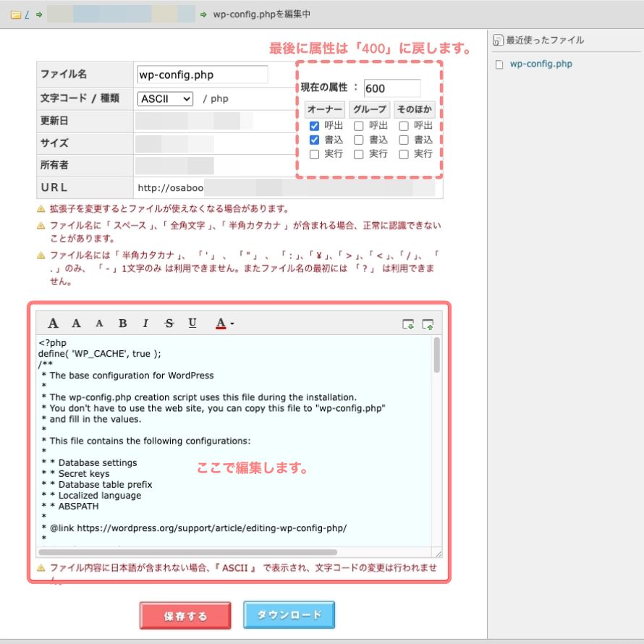Click the editor horizontal scrollbar thumb
The width and height of the screenshot is (644, 644).
click(187, 552)
